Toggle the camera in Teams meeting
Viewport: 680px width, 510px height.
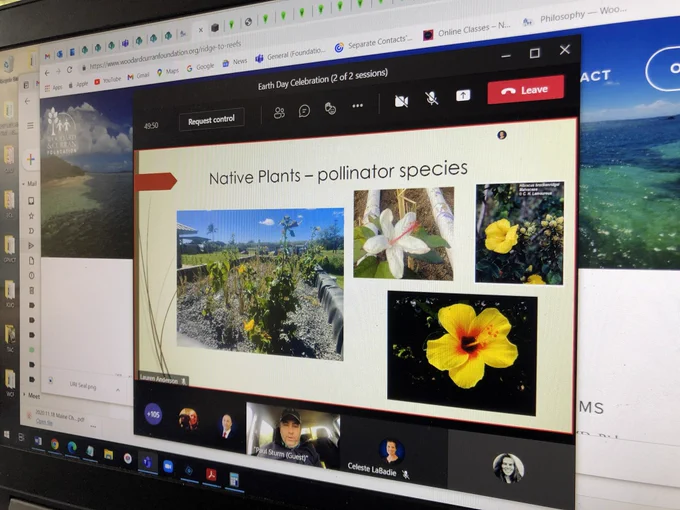pyautogui.click(x=401, y=101)
